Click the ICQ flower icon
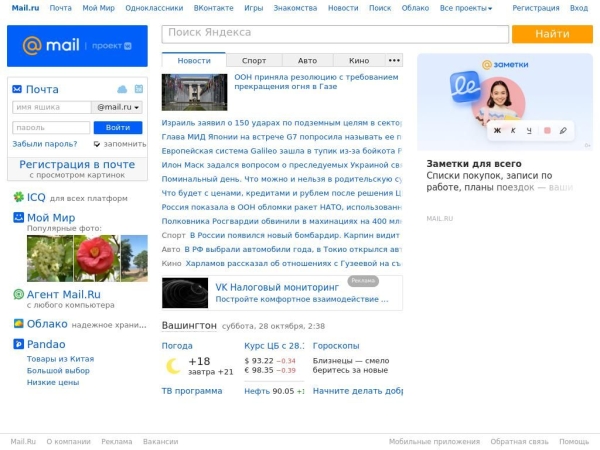Image resolution: width=600 pixels, height=450 pixels. coord(18,197)
